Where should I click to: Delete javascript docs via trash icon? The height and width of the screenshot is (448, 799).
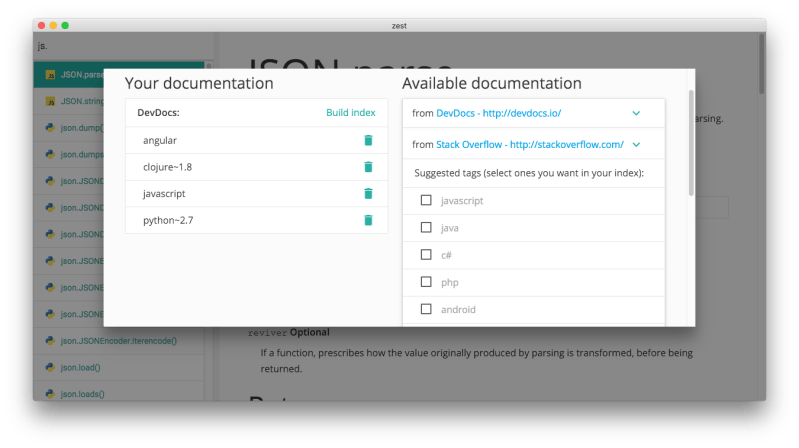click(x=368, y=193)
